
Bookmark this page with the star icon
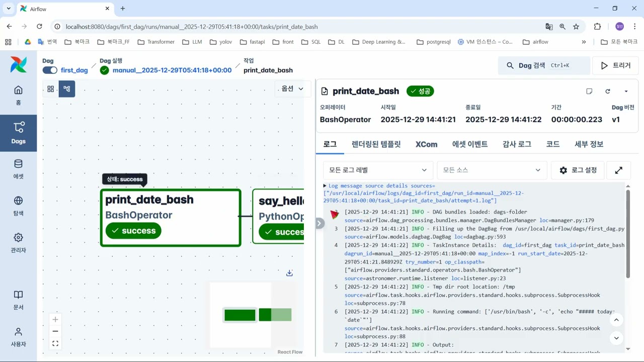click(x=576, y=27)
